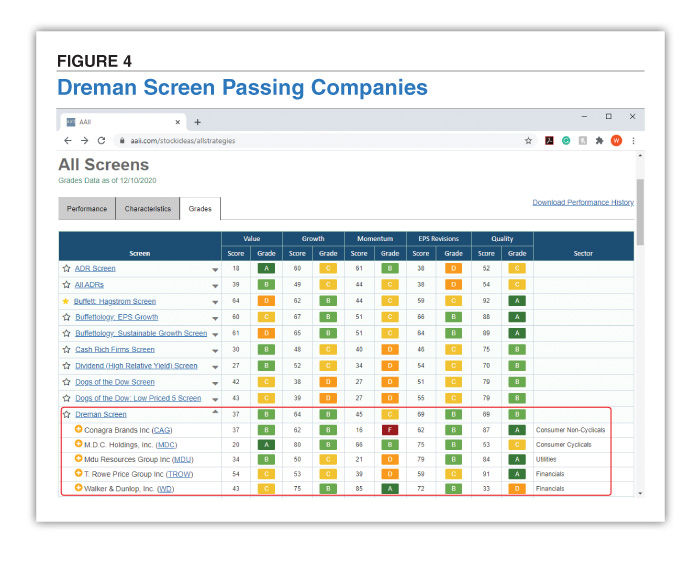Open the CAG ticker link
The width and height of the screenshot is (700, 563).
pyautogui.click(x=162, y=430)
